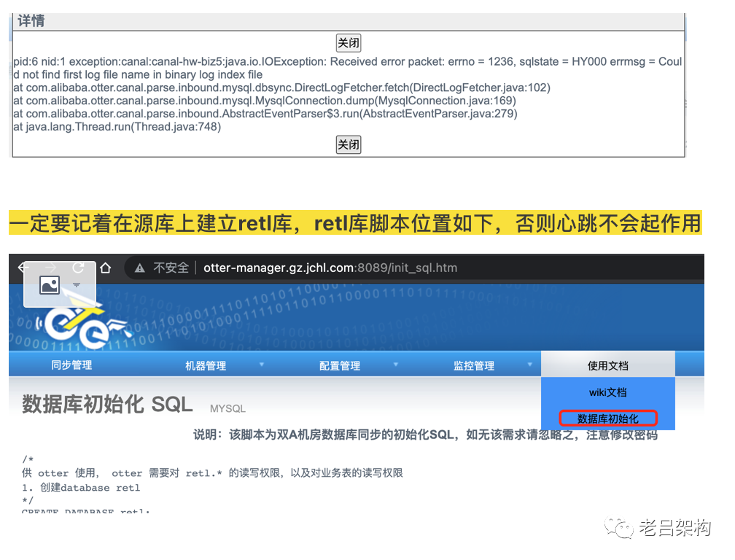This screenshot has width=735, height=560.
Task: Click the MysqlConnection.dump stack trace line
Action: [265, 101]
